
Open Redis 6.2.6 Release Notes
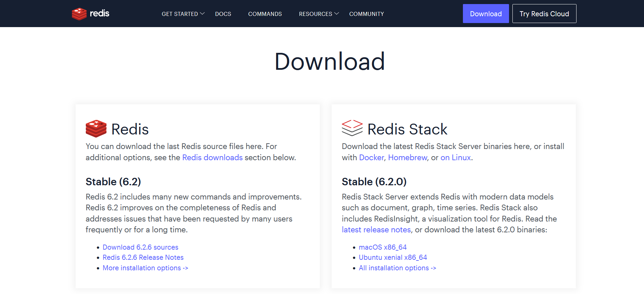pos(143,257)
